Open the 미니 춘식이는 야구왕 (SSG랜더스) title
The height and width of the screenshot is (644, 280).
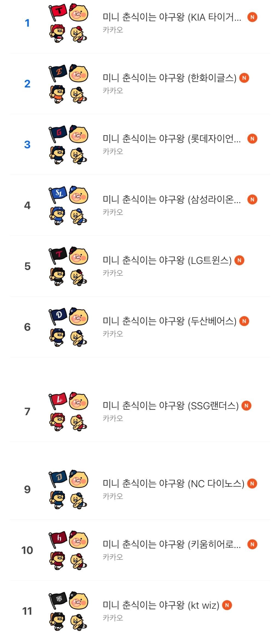point(170,406)
